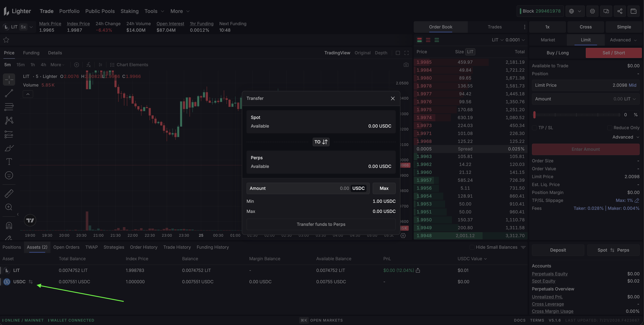Open the wallet icon in header
Viewport: 644px width, 325px height.
633,11
